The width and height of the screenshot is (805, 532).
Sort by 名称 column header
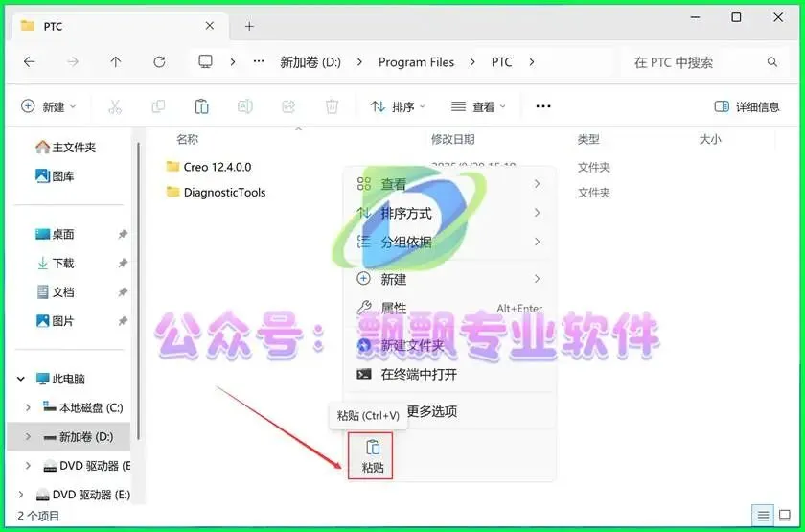pos(188,139)
